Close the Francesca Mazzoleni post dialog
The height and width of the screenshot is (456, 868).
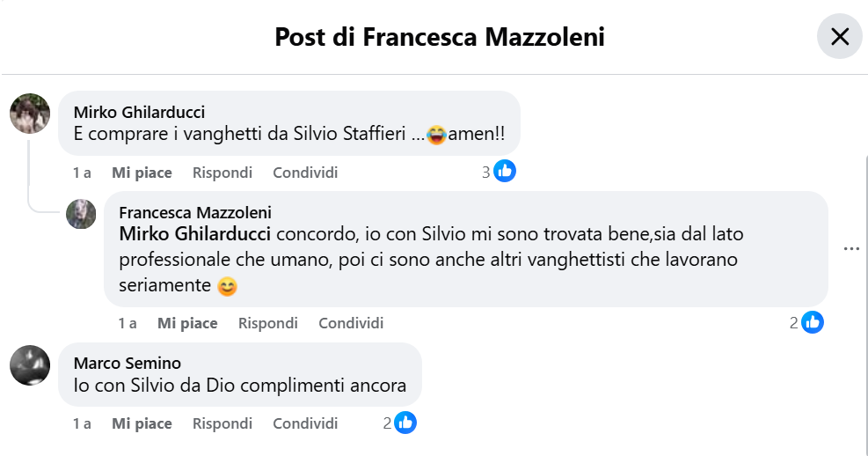[840, 37]
